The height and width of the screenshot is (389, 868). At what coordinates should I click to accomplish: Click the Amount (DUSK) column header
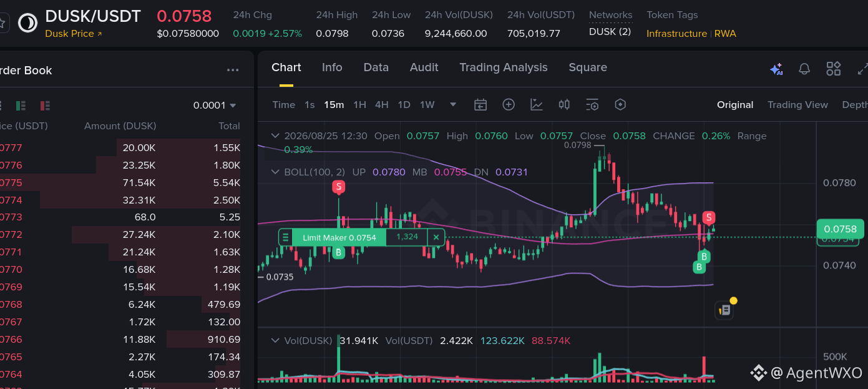tap(120, 126)
